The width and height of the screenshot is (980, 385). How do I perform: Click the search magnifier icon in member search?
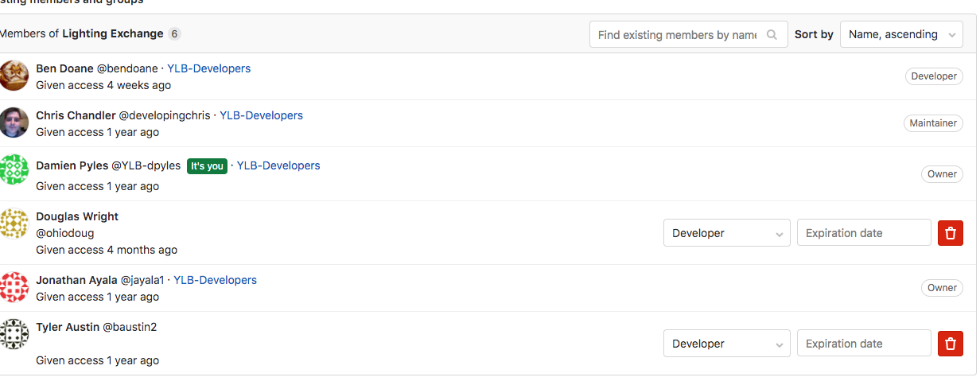tap(772, 35)
